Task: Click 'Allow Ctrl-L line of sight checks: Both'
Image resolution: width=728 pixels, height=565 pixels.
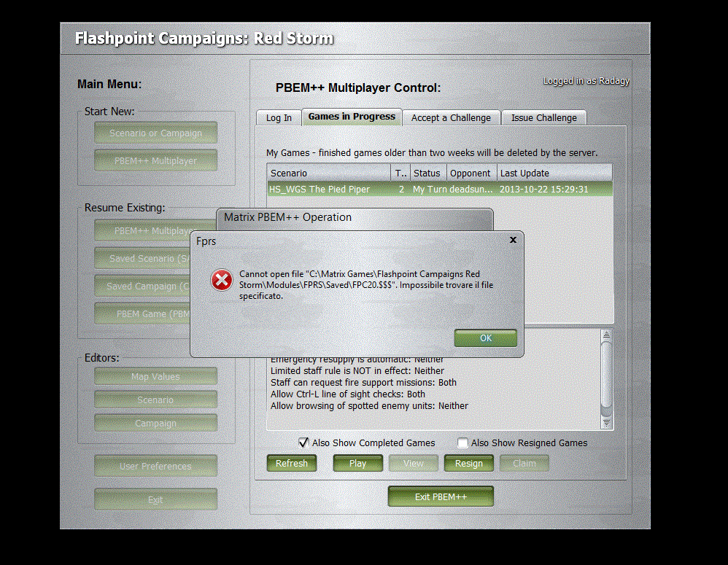Action: [348, 394]
